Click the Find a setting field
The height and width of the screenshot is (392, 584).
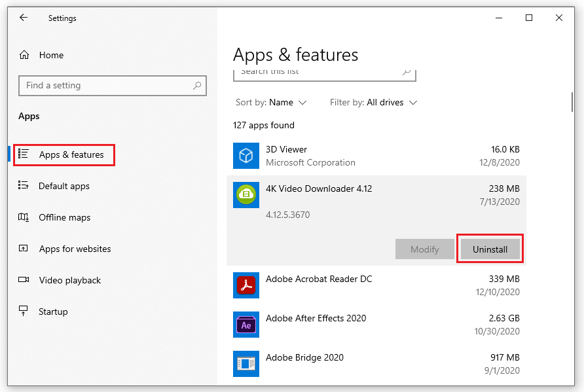pyautogui.click(x=105, y=86)
